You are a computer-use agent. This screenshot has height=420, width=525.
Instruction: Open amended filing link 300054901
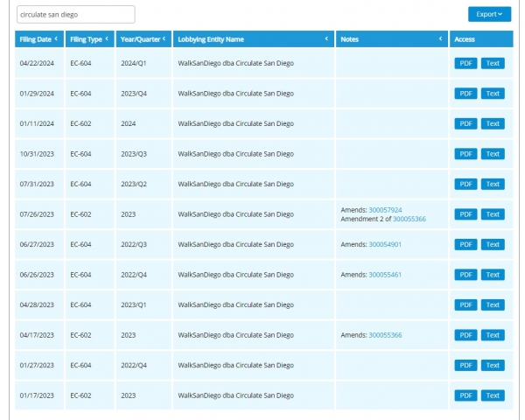coord(385,244)
